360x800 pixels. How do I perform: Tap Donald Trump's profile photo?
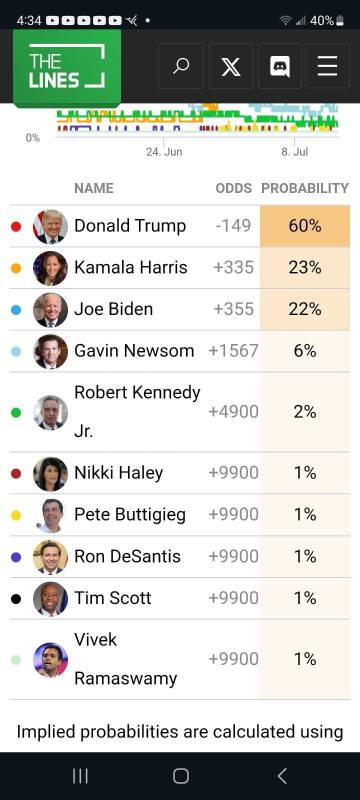(50, 227)
